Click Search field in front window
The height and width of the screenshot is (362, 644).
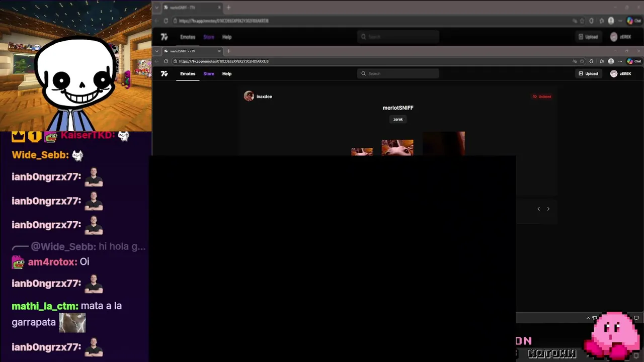(398, 74)
